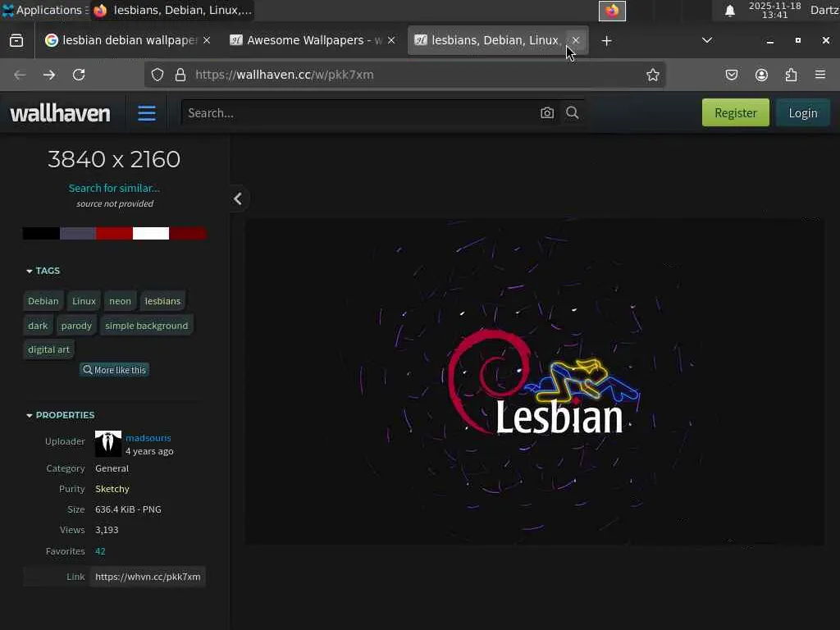Open the shield tracking protection icon
The height and width of the screenshot is (630, 840).
pos(157,75)
